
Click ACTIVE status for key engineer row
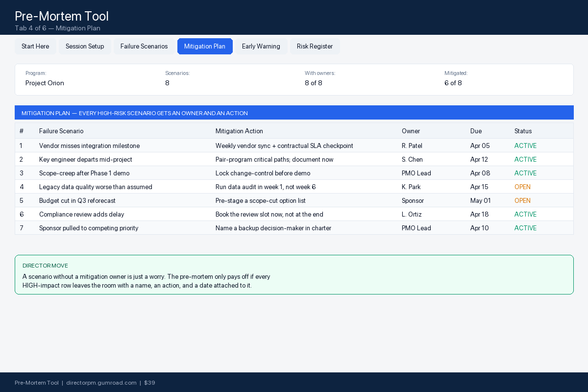pyautogui.click(x=525, y=160)
